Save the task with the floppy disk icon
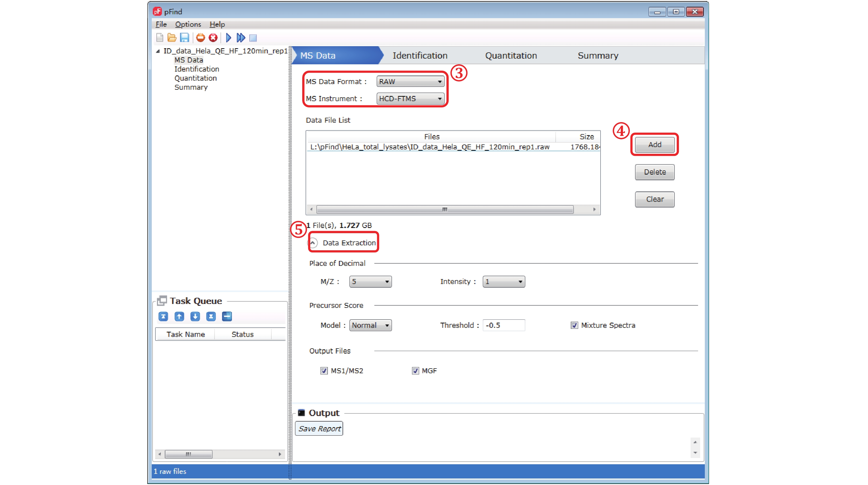This screenshot has width=868, height=485. [184, 38]
